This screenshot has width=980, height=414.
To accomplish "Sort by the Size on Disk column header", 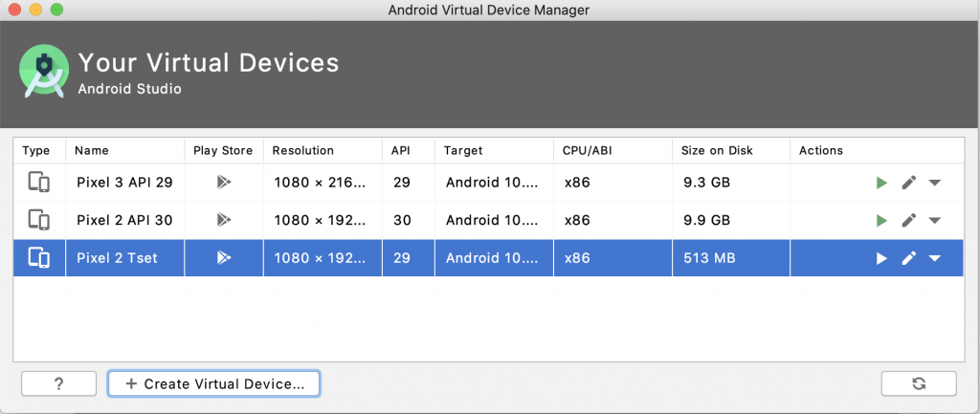I will point(731,150).
